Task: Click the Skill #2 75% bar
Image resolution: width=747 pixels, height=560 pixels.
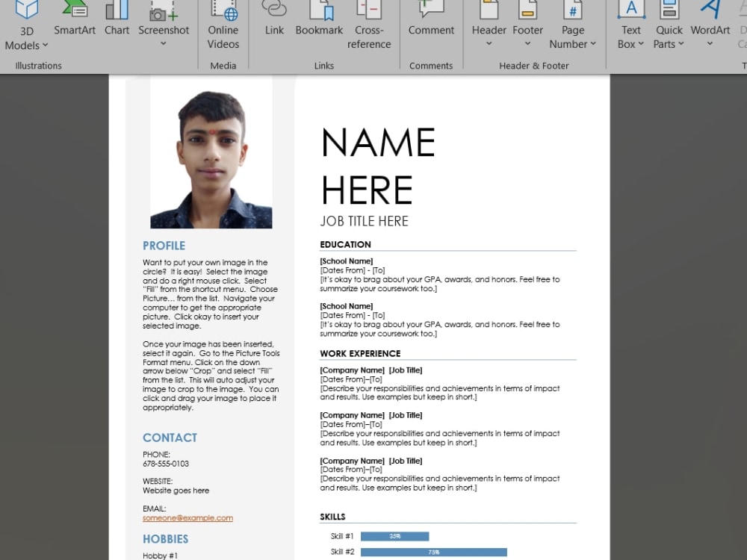Action: point(433,552)
